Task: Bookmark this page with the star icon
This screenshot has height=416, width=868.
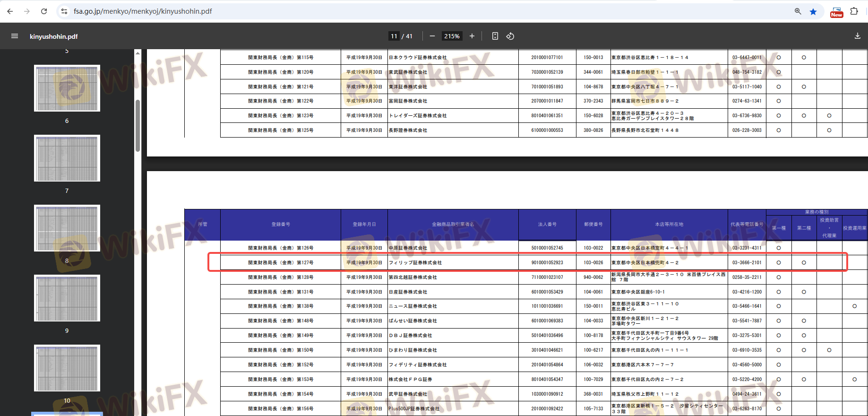Action: click(813, 11)
